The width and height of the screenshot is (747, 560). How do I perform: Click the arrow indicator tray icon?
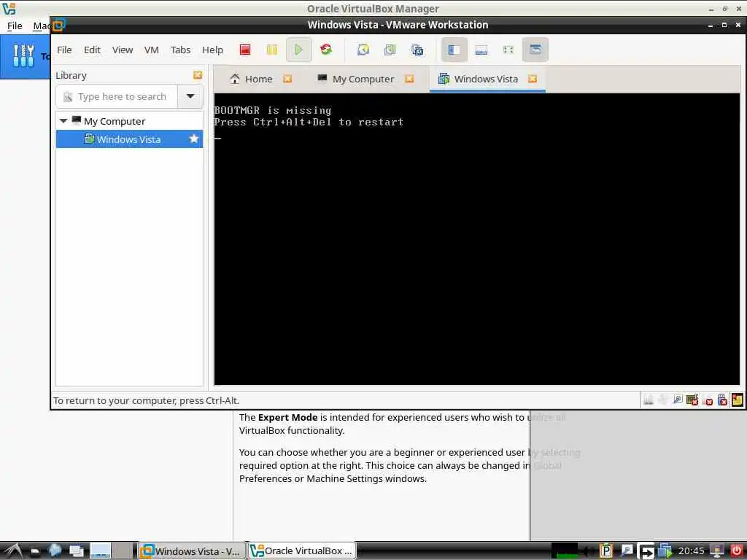click(646, 551)
